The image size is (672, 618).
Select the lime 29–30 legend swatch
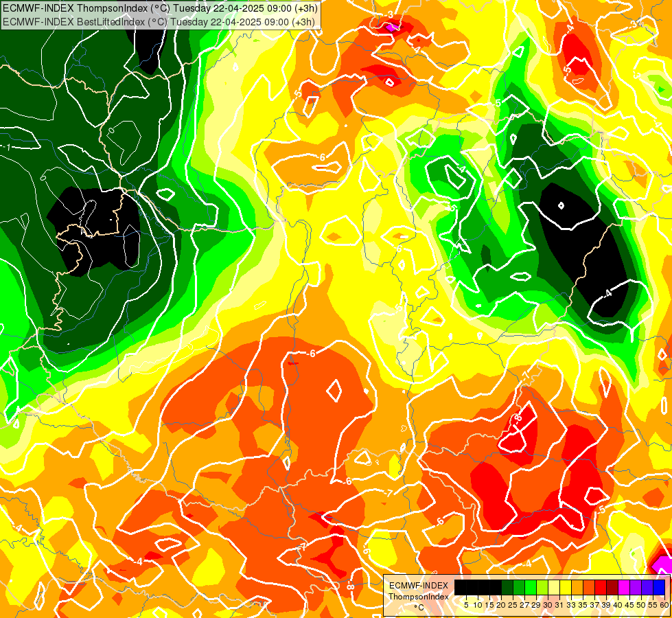click(x=542, y=588)
